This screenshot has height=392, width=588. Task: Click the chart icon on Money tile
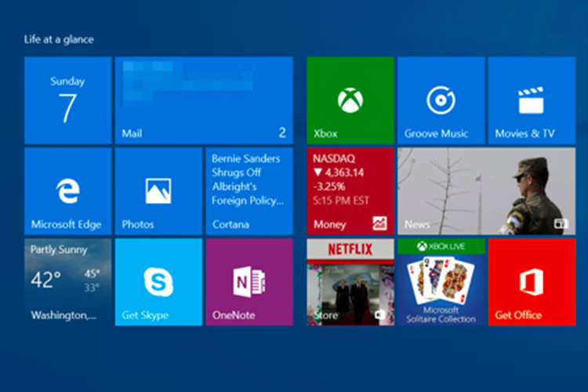[x=379, y=223]
